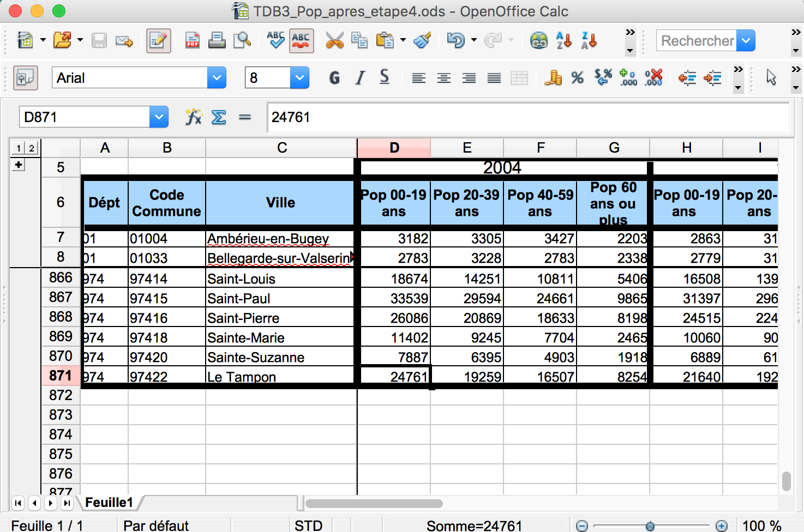Select column D header
Viewport: 804px width, 532px height.
[394, 148]
